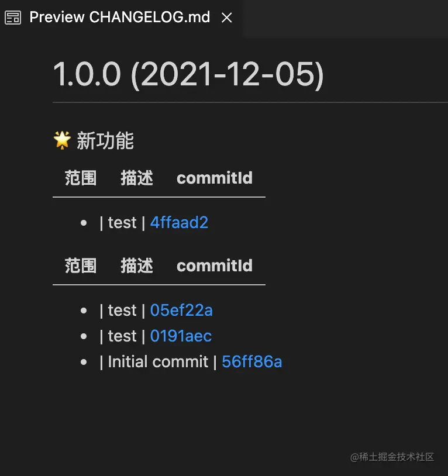Click the Initial commit description text
The height and width of the screenshot is (476, 448).
158,362
